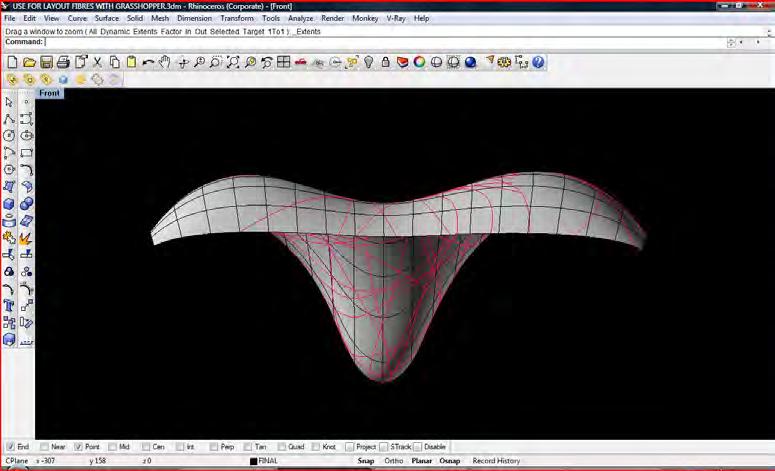Enable the Near osnap checkbox

(x=44, y=447)
